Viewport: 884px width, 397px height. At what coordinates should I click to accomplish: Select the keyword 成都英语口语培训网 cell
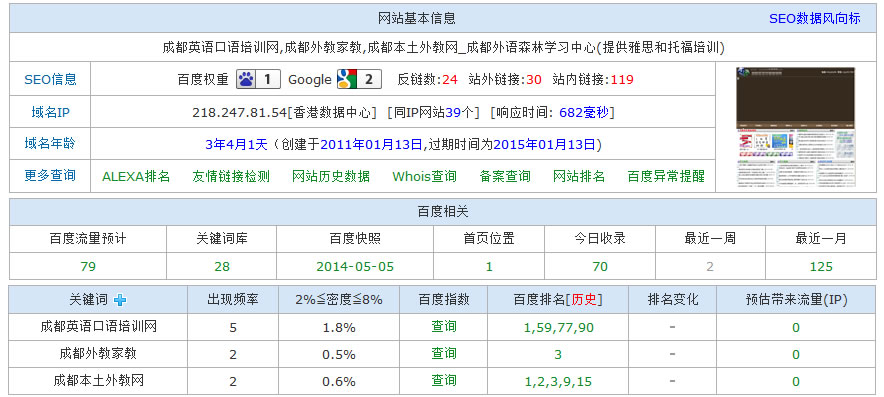[98, 327]
